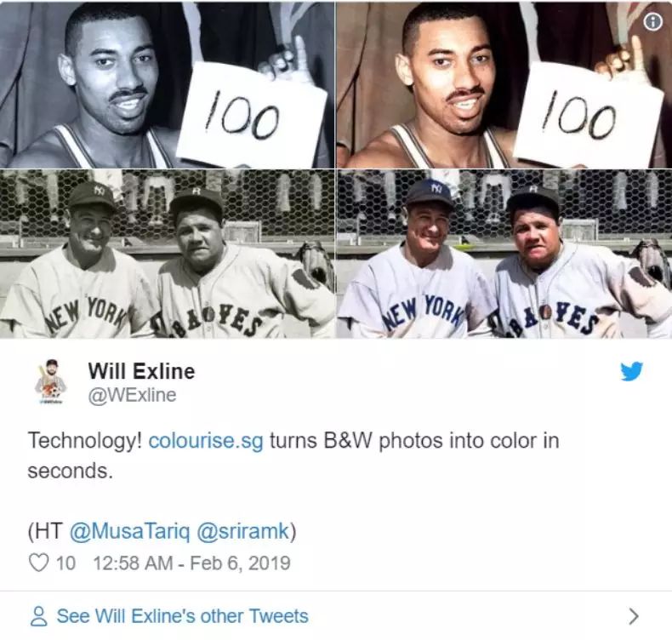Open the tweet timestamp 12:58 AM - Feb 6, 2019

[x=191, y=563]
